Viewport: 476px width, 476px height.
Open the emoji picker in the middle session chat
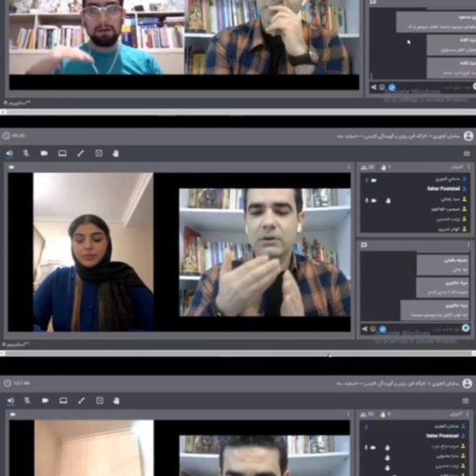pos(373,328)
